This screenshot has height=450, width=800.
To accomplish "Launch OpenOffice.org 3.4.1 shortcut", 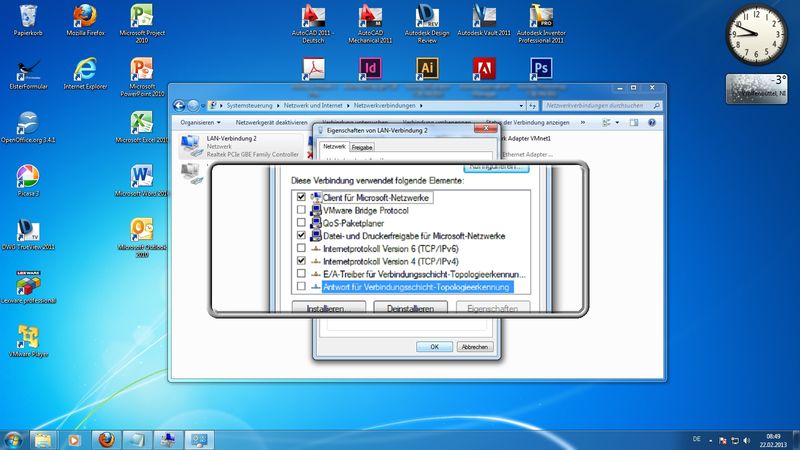I will tap(27, 125).
